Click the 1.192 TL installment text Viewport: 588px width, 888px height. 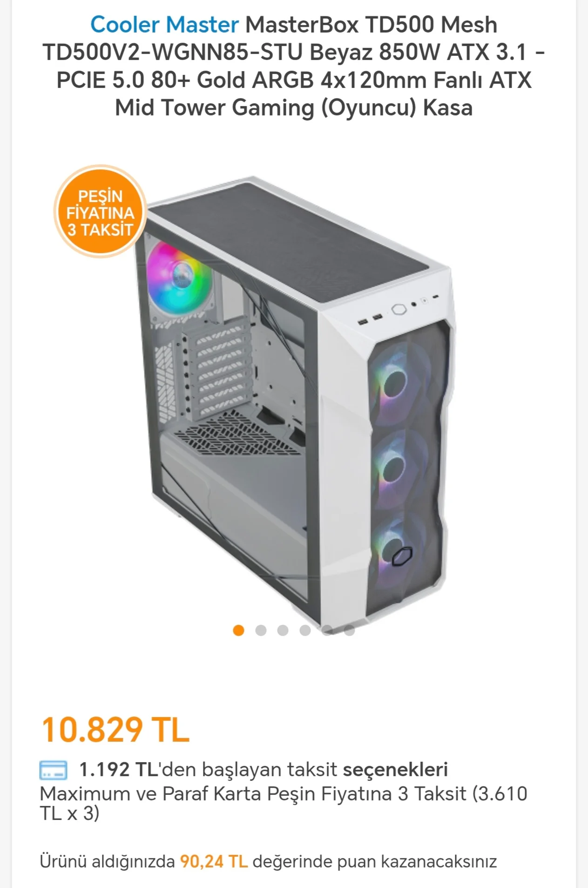click(x=119, y=769)
